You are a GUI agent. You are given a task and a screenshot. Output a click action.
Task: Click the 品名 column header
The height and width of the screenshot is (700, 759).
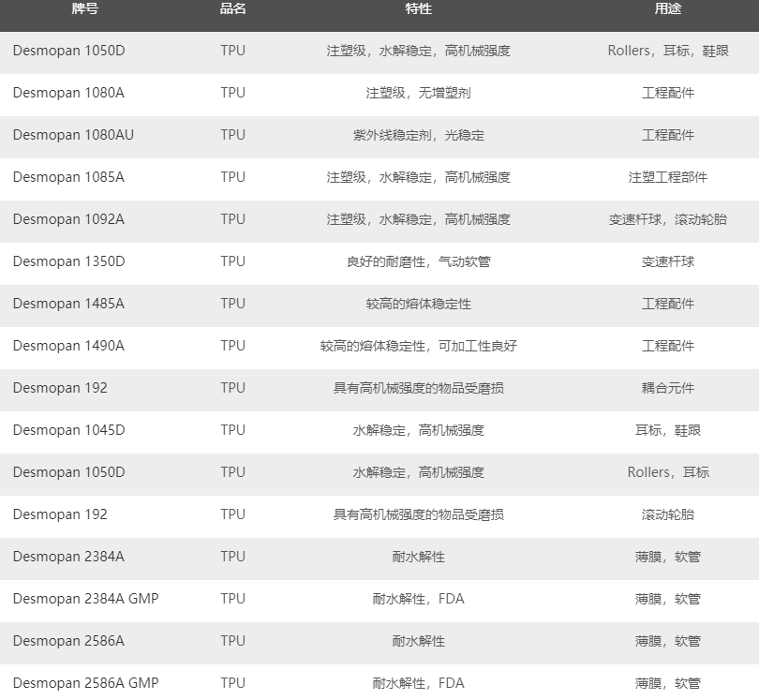point(232,9)
